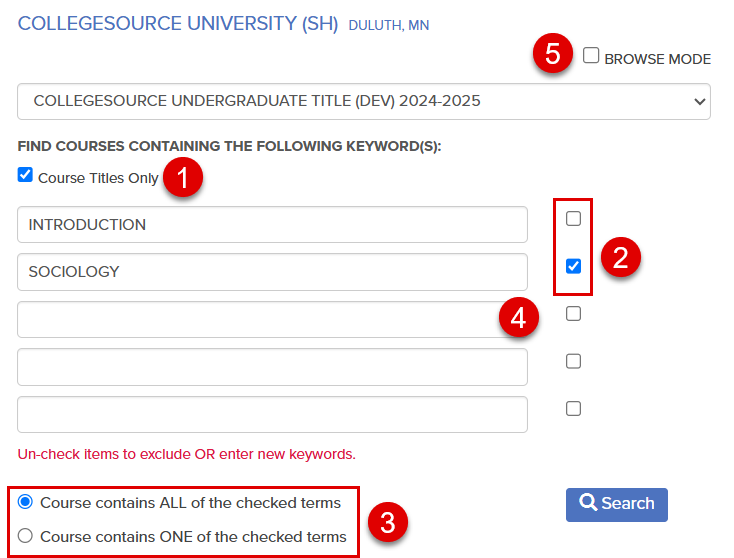
Task: Tick the checkbox for the third keyword field
Action: [573, 314]
